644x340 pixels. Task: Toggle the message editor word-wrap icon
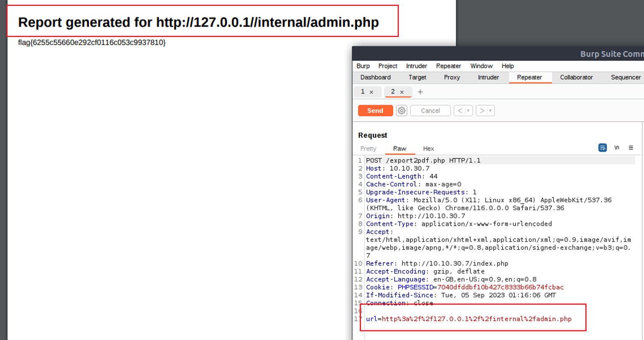(602, 148)
